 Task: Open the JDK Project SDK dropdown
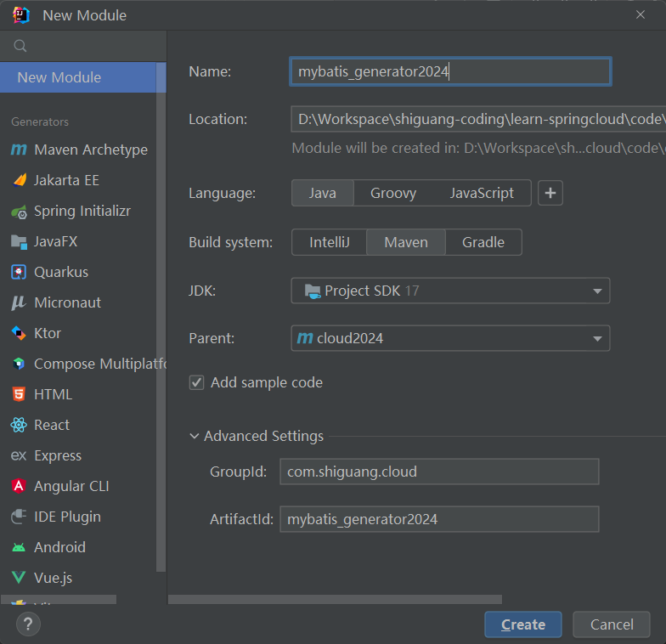450,291
